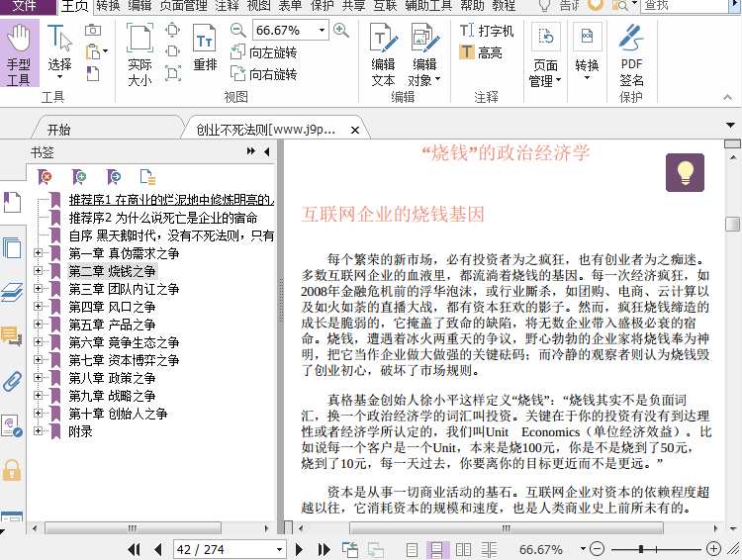Go to the next page

299,549
